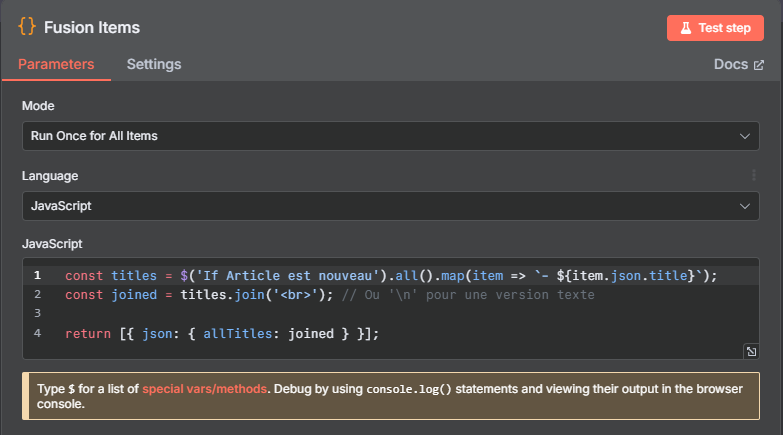Open the options dots next to Language
This screenshot has width=783, height=435.
(754, 175)
